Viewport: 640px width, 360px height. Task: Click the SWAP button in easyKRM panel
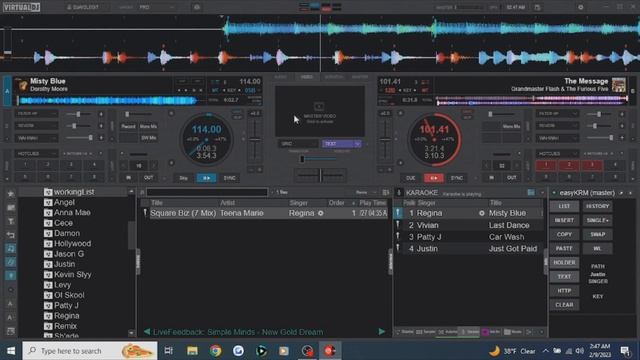point(598,234)
